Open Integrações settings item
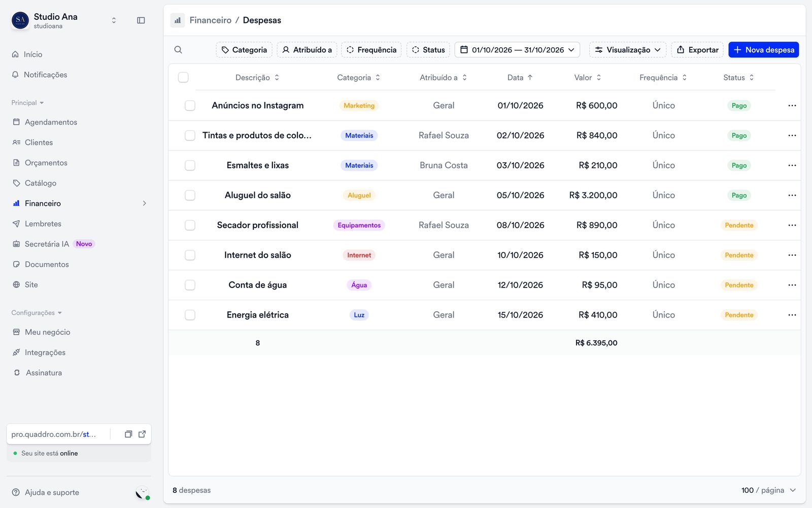Viewport: 812px width, 508px height. tap(45, 353)
